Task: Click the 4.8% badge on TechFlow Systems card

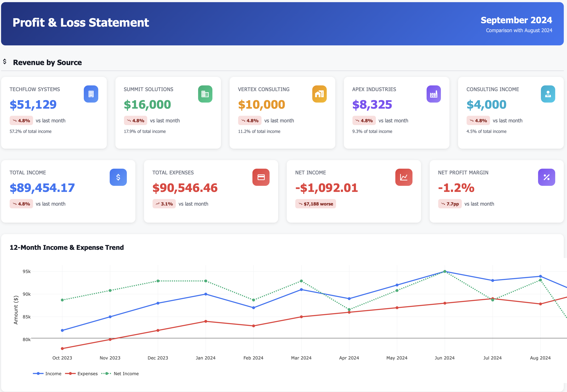Action: (21, 121)
